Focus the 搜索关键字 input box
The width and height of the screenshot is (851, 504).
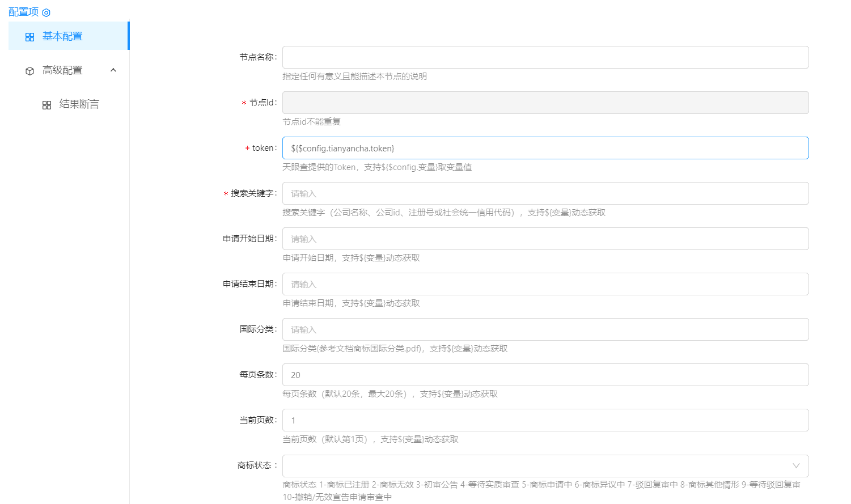[545, 193]
